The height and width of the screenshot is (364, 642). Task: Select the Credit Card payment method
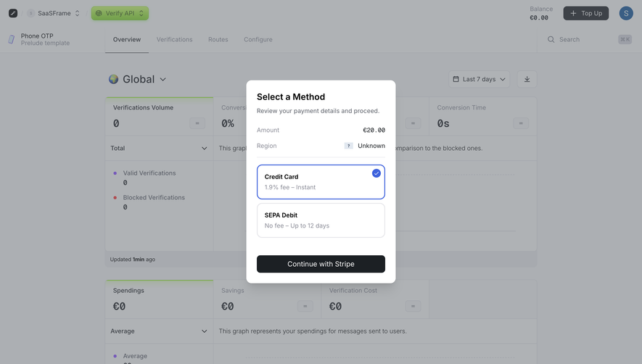click(x=321, y=182)
